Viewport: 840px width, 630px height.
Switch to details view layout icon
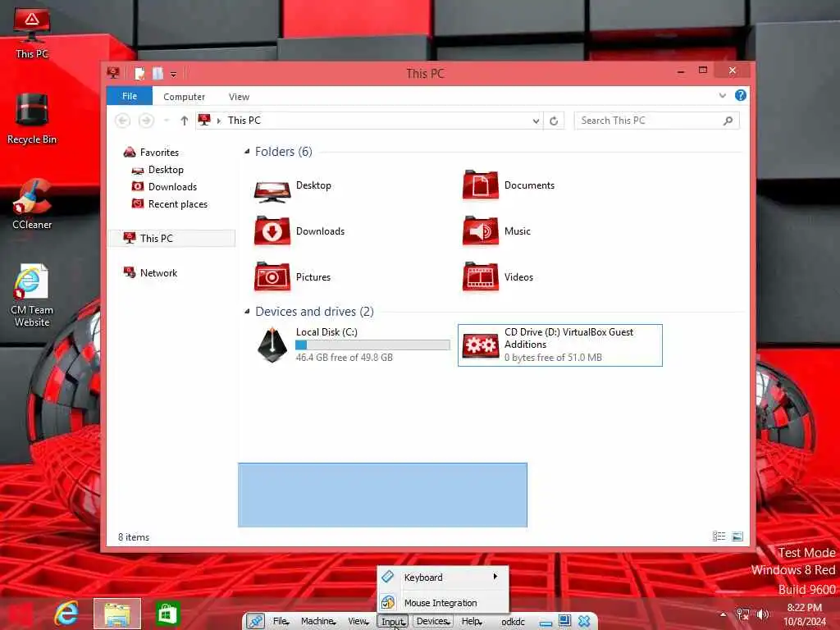click(719, 536)
